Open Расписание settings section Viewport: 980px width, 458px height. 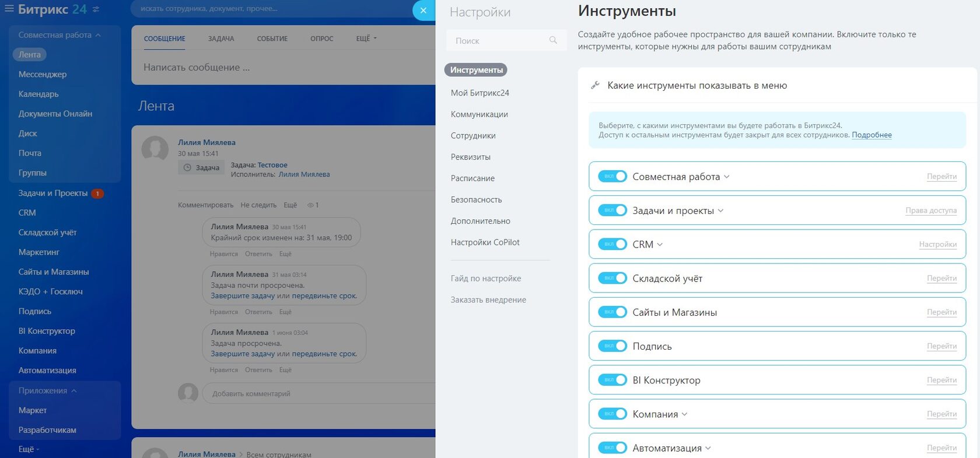(x=473, y=178)
